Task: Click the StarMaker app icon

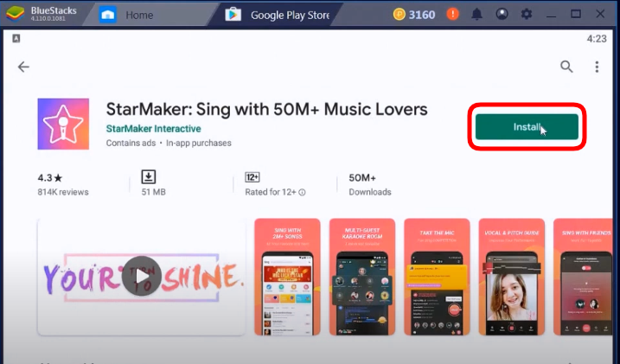Action: click(63, 125)
